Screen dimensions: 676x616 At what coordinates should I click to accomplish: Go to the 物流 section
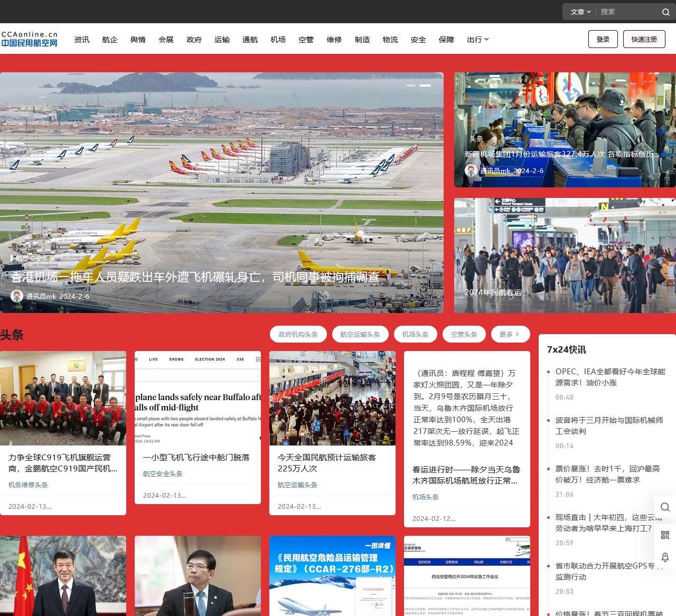click(x=390, y=40)
